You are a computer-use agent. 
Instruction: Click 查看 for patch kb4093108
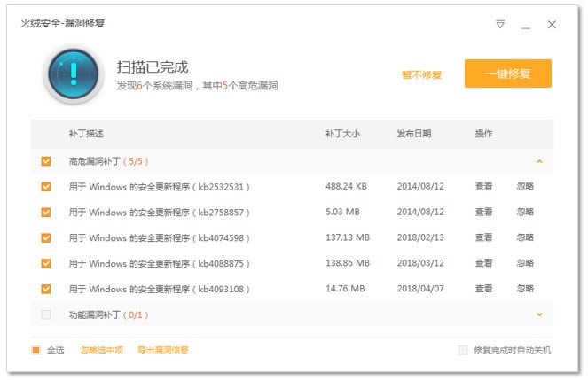tap(483, 289)
